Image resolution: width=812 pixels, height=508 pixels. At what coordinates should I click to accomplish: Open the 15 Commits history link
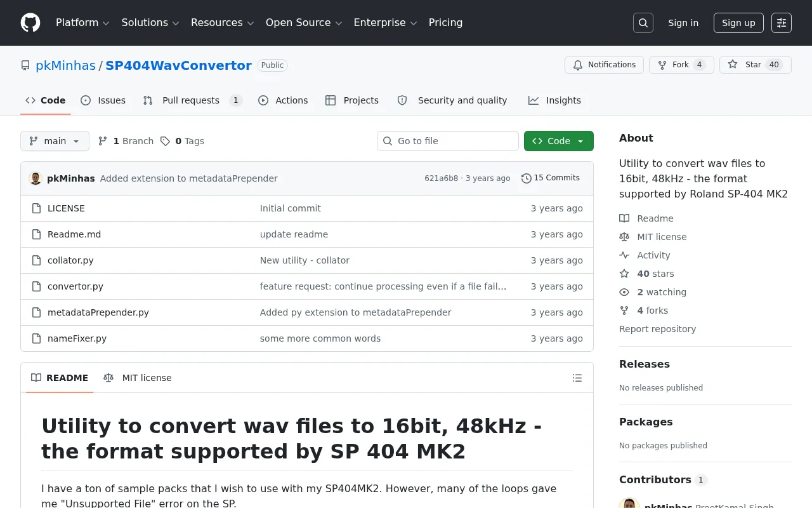(x=551, y=178)
